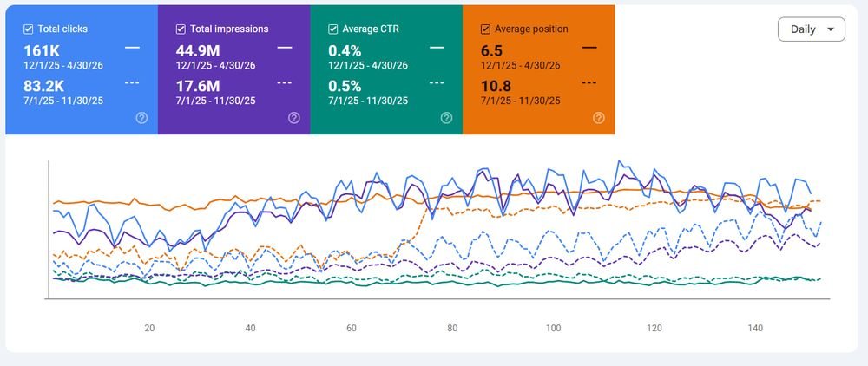Open help icon on Total clicks card
This screenshot has height=366, width=868.
141,118
